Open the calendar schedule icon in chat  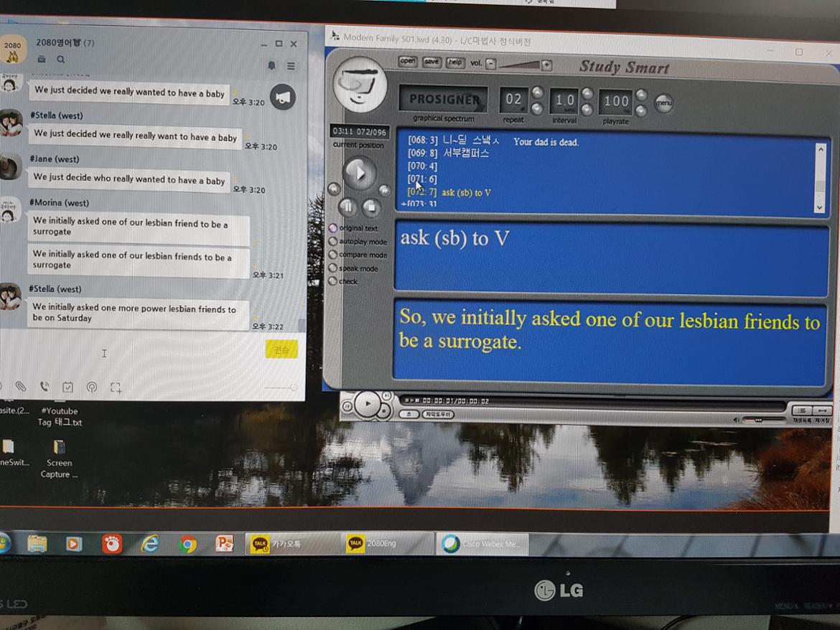pos(67,387)
